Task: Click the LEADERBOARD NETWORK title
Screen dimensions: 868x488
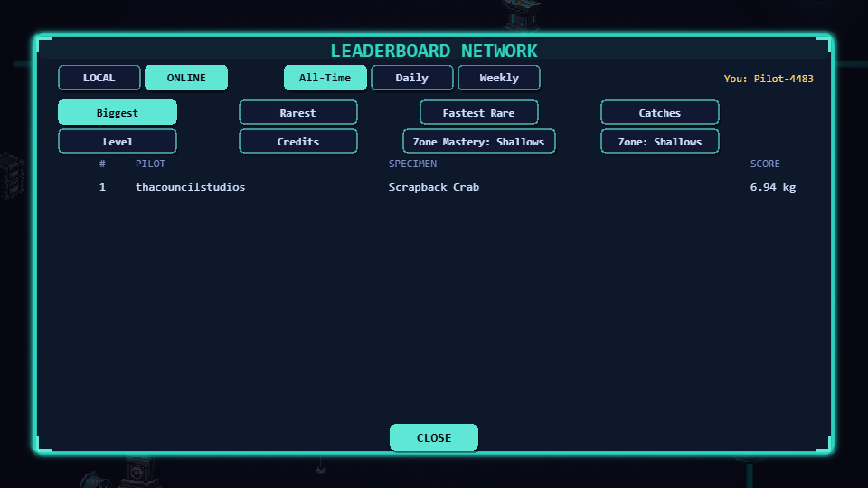Action: (x=434, y=51)
